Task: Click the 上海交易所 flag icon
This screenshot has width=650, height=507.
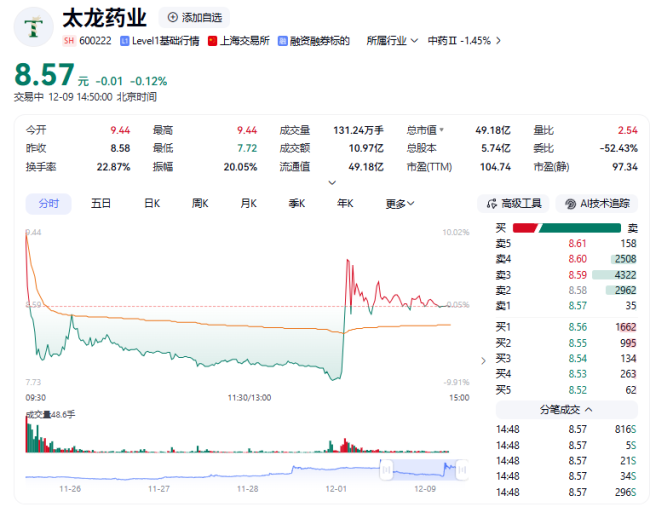Action: [212, 40]
